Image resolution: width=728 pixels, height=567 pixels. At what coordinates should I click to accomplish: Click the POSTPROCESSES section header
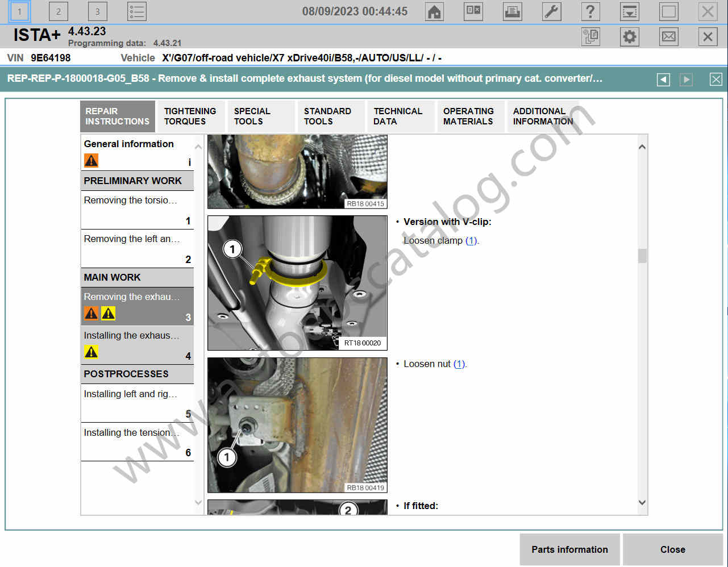click(137, 374)
